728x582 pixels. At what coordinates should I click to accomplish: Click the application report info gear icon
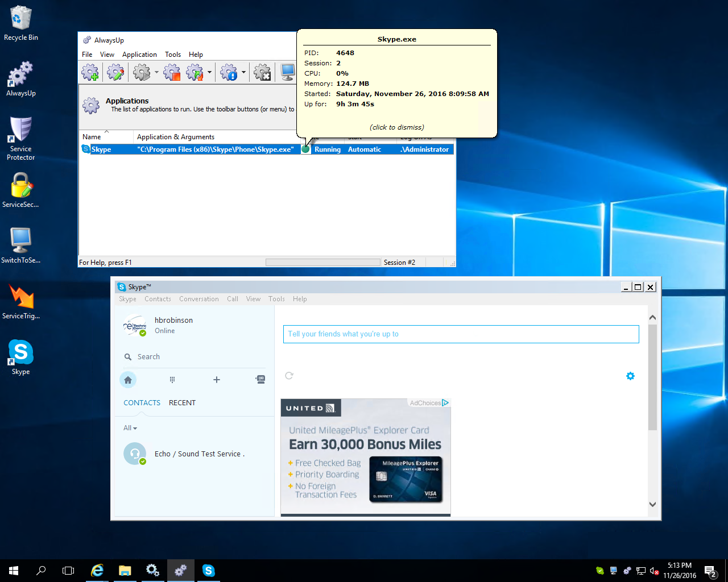(x=229, y=72)
